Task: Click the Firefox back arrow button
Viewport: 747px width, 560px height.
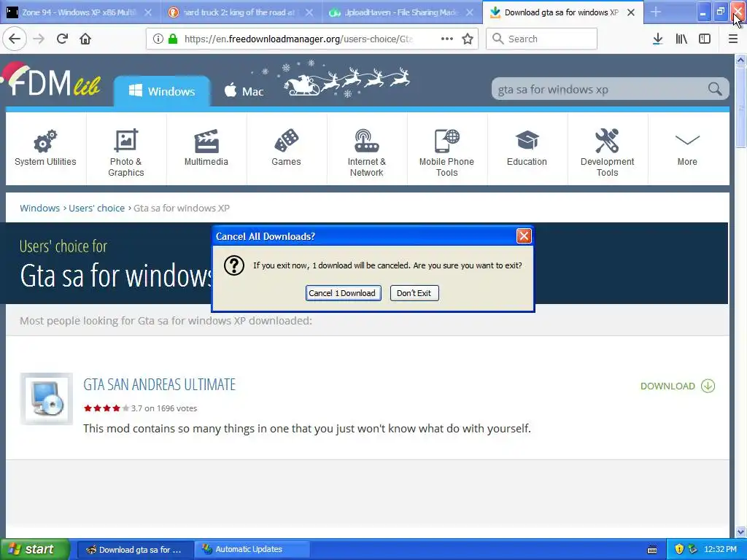Action: pos(15,39)
